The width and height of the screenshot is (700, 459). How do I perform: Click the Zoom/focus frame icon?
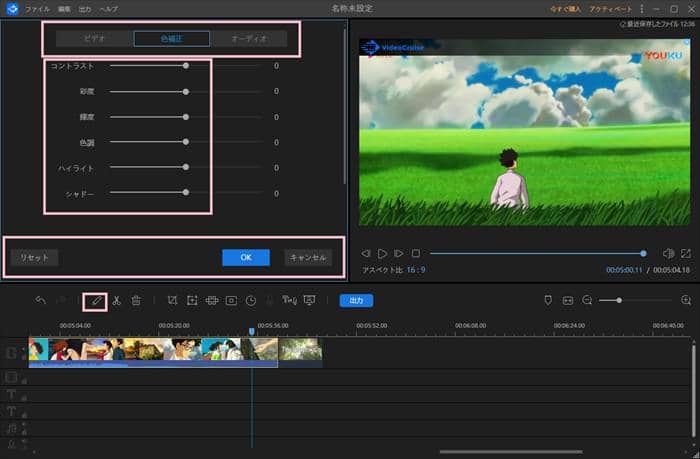(x=192, y=300)
